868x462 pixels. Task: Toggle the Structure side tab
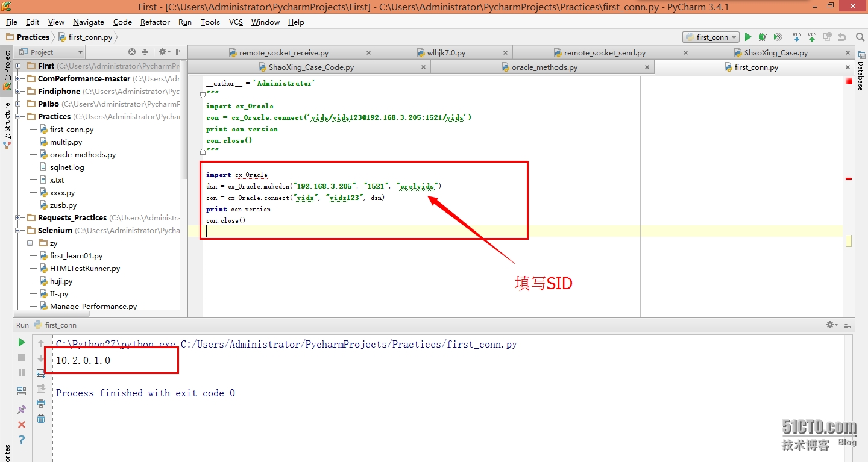point(7,125)
